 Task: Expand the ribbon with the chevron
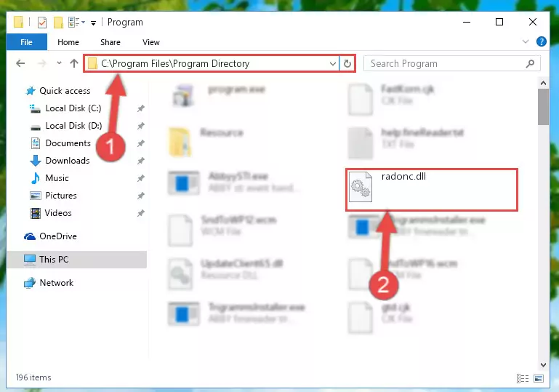526,41
